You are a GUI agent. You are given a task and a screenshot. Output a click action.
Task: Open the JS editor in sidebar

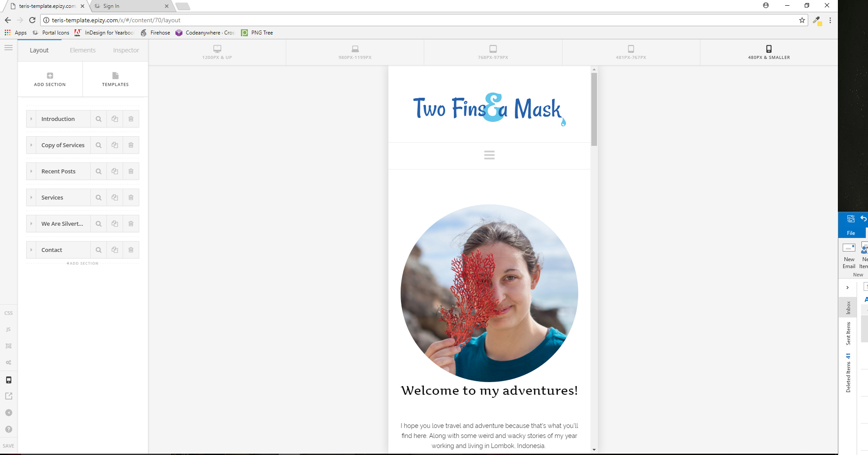point(8,330)
